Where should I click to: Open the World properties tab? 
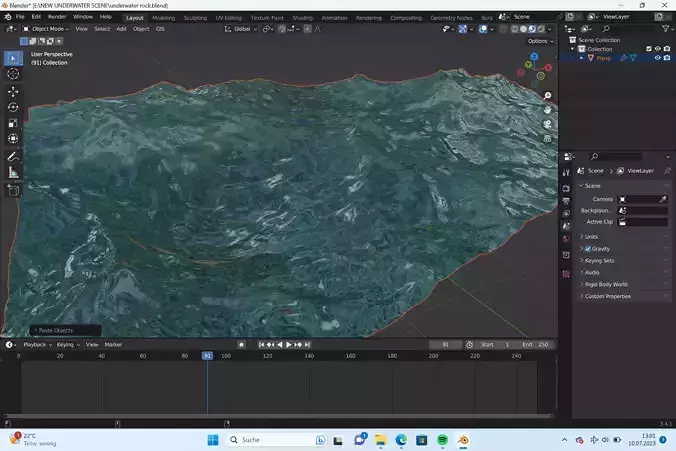coord(566,239)
